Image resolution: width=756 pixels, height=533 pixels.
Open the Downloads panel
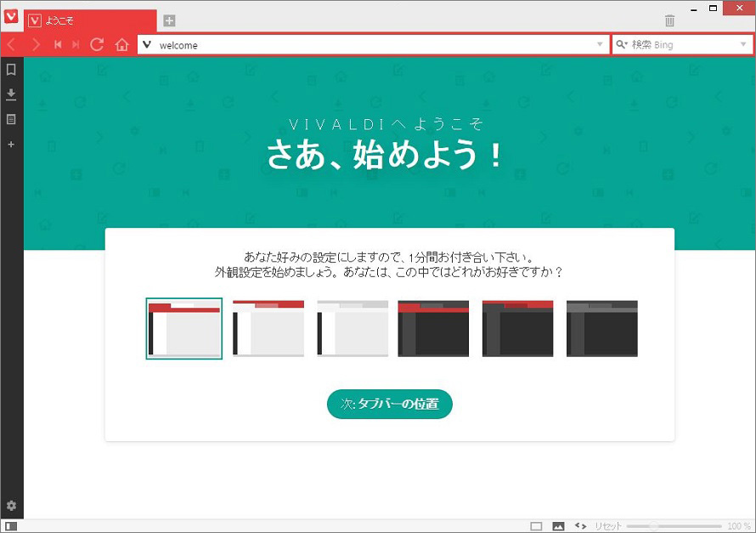point(11,94)
